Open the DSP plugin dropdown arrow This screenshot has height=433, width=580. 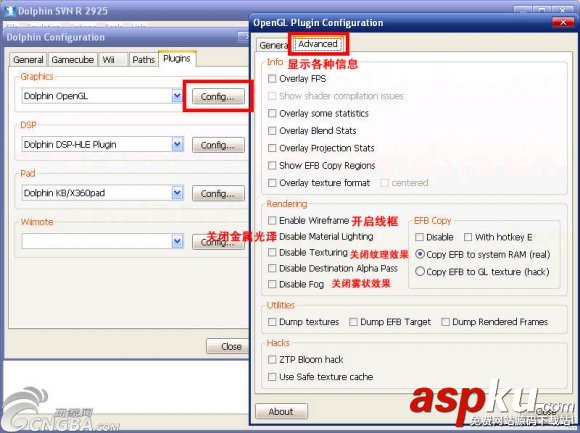177,145
